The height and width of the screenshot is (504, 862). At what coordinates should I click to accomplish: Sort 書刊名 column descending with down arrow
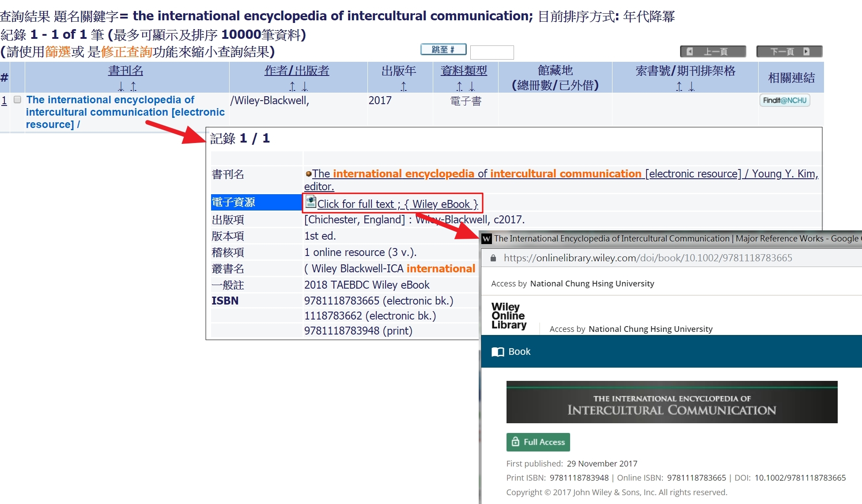point(121,86)
